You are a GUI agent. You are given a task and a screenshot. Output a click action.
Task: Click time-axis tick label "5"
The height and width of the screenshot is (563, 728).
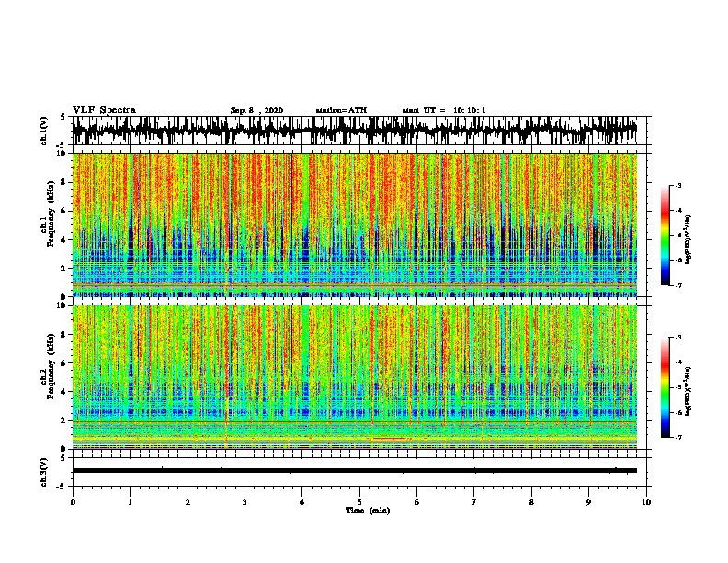tap(359, 502)
